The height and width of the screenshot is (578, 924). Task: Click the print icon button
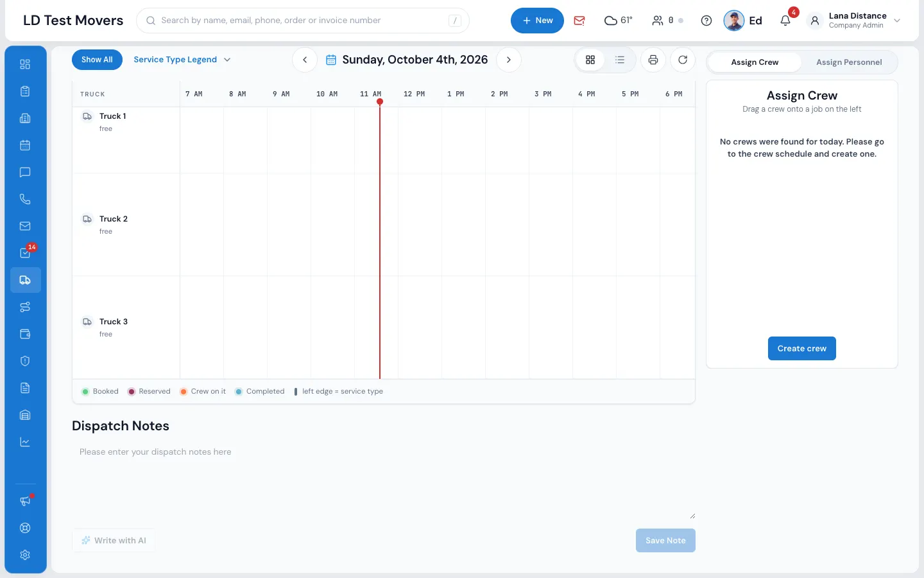(x=653, y=60)
